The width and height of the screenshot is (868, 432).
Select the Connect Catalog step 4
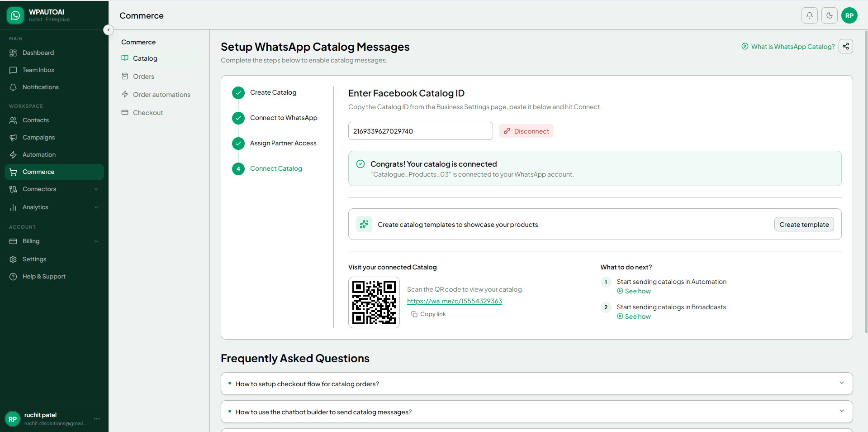276,168
